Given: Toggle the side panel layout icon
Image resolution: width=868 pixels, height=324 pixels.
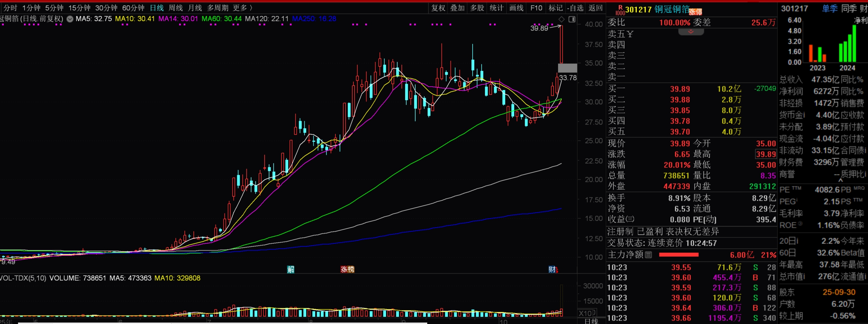Looking at the screenshot, I should coord(572,19).
